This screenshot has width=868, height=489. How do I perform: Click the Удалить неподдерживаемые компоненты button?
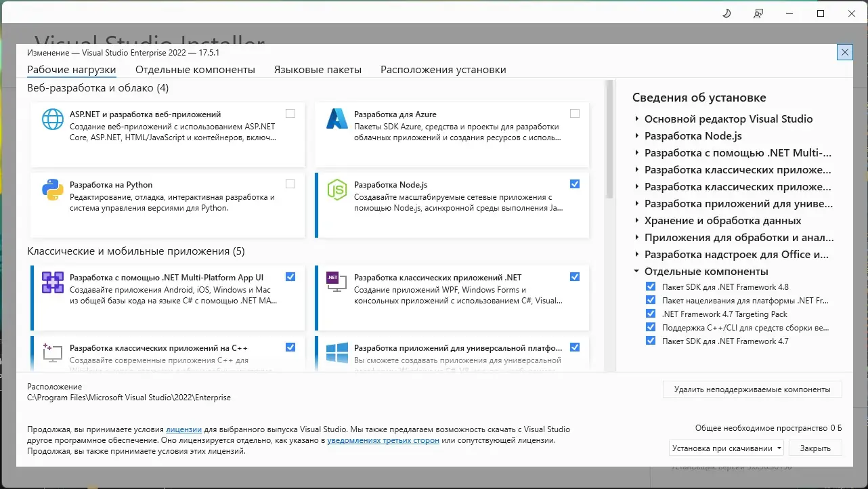[x=752, y=389]
